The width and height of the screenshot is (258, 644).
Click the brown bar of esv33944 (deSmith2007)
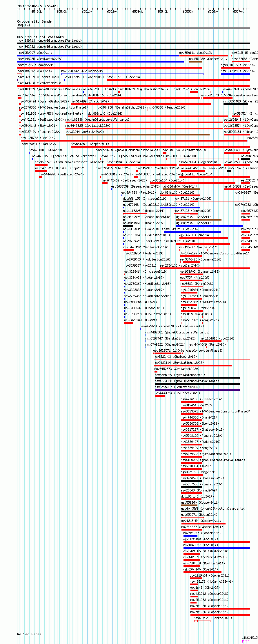point(138,135)
